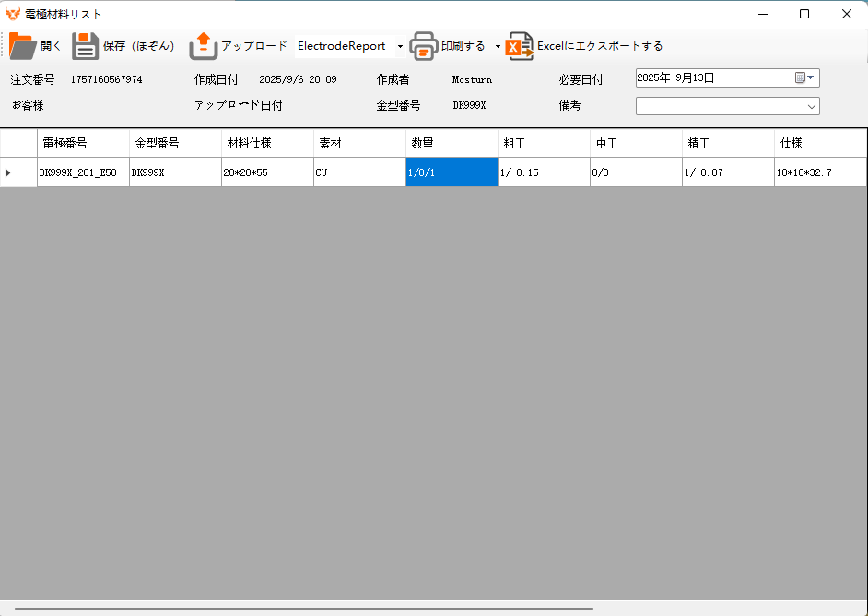
Task: Click the 素材 column header
Action: tap(359, 144)
